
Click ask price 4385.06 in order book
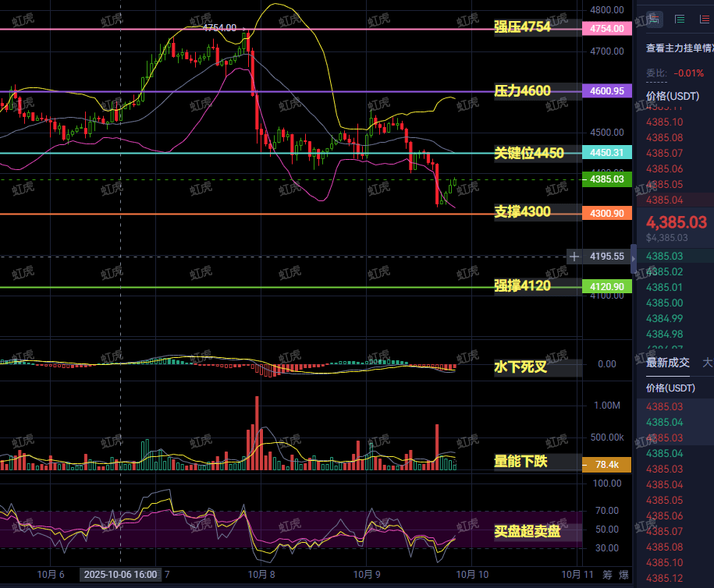664,169
